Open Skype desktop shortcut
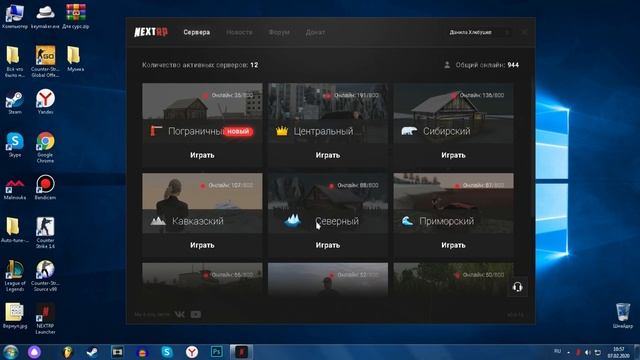Screen dimensions: 640x360 point(15,145)
